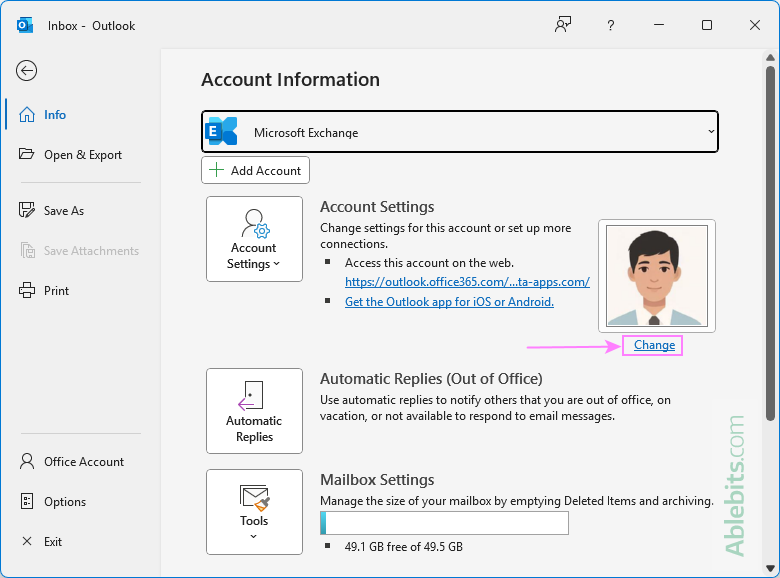Click scrollbar down arrow
This screenshot has height=578, width=780.
771,568
